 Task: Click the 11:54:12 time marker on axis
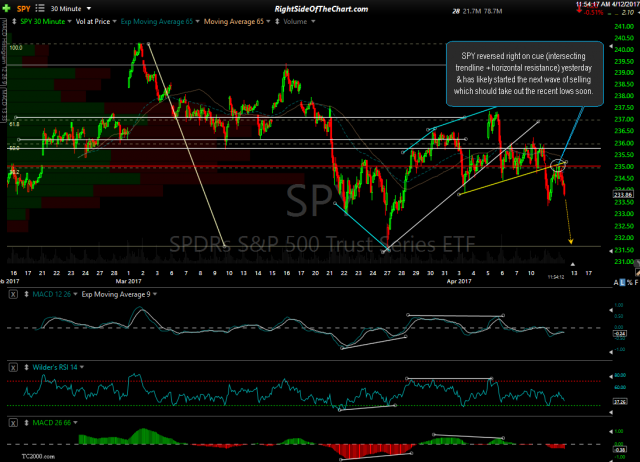[x=556, y=277]
